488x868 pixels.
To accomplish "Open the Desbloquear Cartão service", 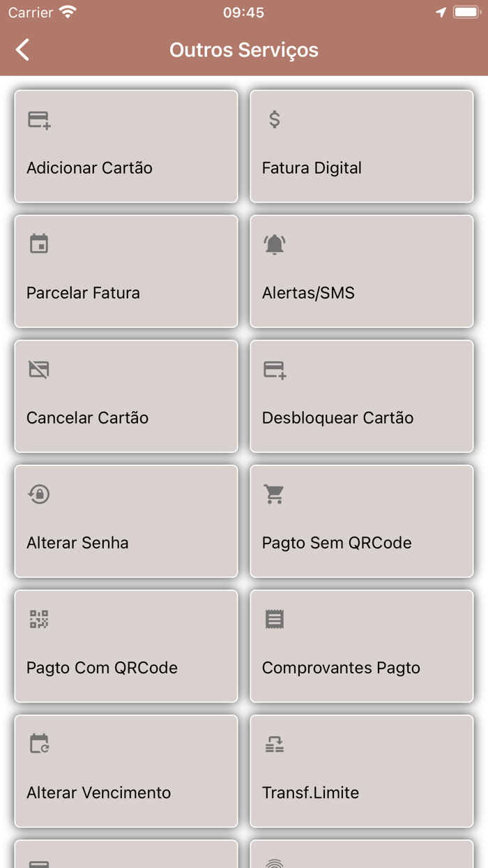I will click(x=362, y=396).
